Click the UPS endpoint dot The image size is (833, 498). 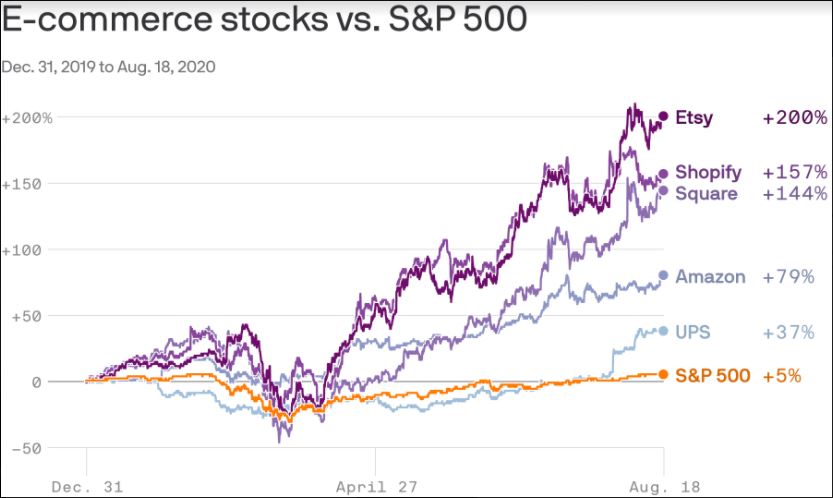click(663, 331)
